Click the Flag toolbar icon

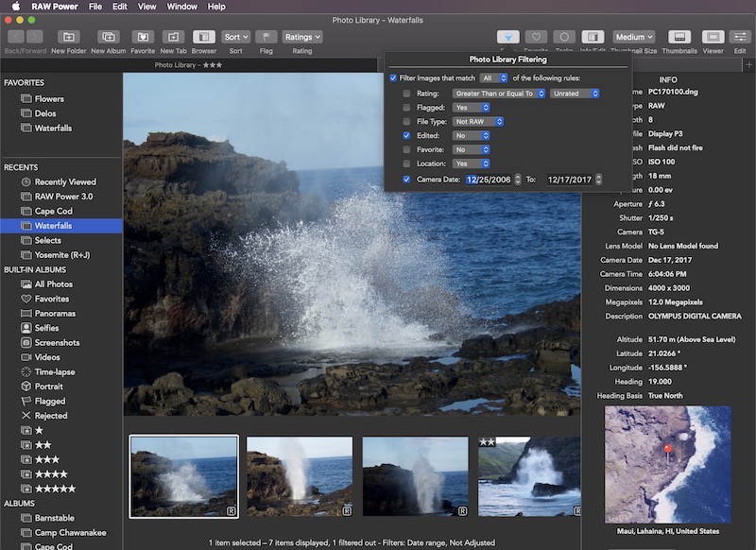pos(266,37)
